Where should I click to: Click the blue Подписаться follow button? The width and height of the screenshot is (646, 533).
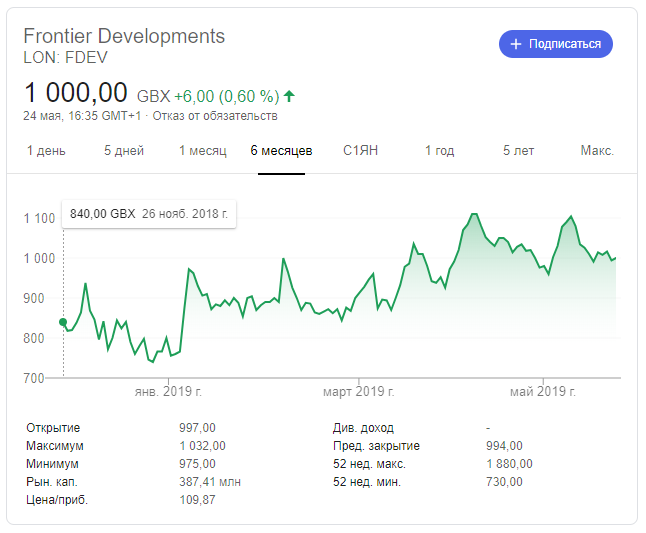[x=555, y=44]
